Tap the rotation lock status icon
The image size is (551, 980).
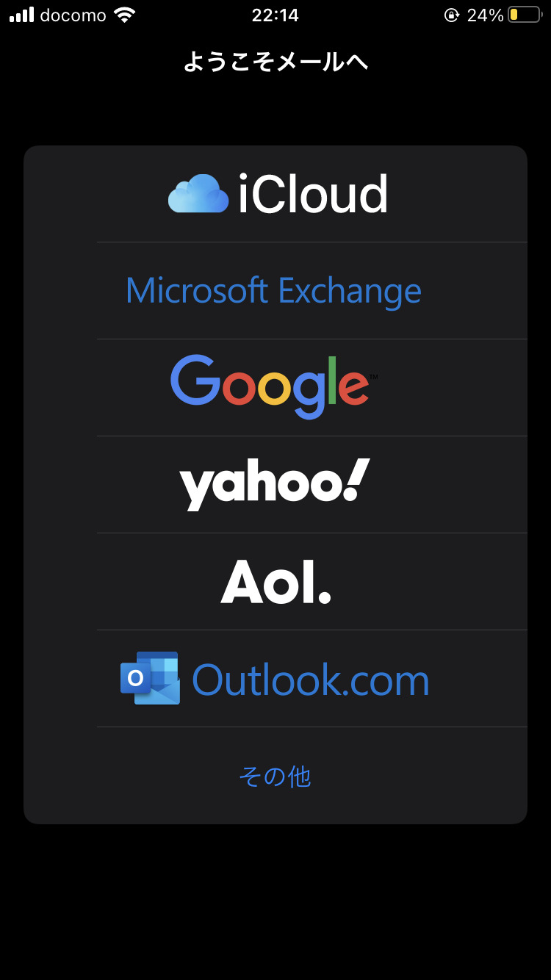tap(451, 15)
